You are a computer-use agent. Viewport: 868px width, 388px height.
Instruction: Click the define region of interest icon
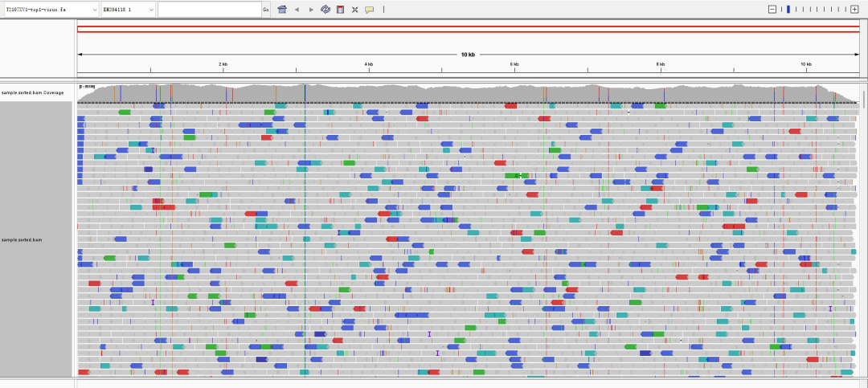coord(341,10)
